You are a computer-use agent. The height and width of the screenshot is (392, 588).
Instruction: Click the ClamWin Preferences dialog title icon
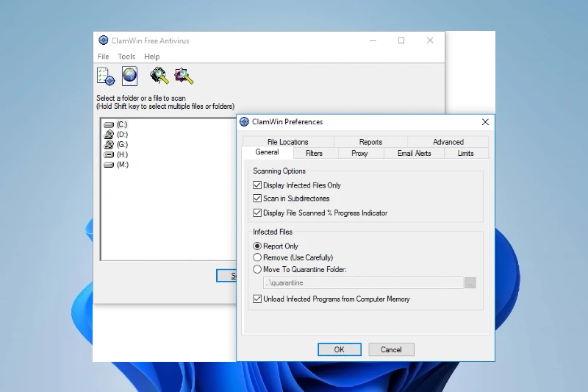coord(244,122)
